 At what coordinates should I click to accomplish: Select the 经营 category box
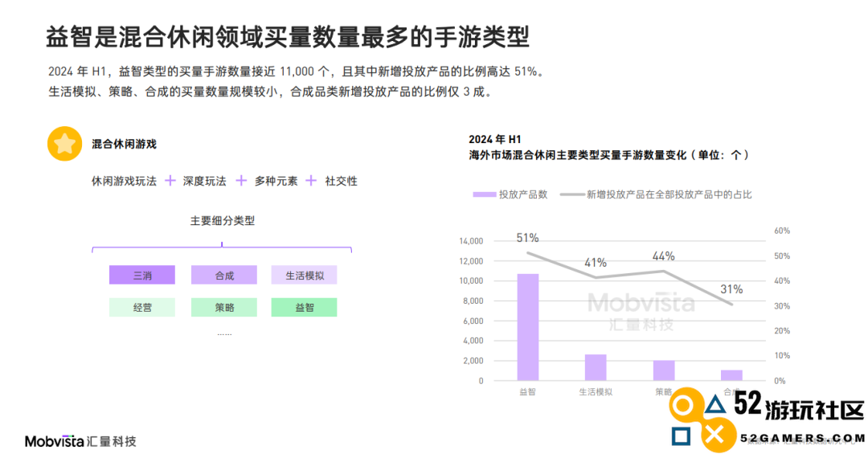[x=142, y=307]
